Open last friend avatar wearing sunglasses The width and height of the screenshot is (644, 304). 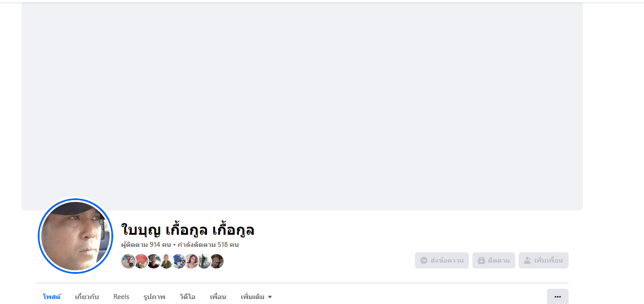pos(216,261)
